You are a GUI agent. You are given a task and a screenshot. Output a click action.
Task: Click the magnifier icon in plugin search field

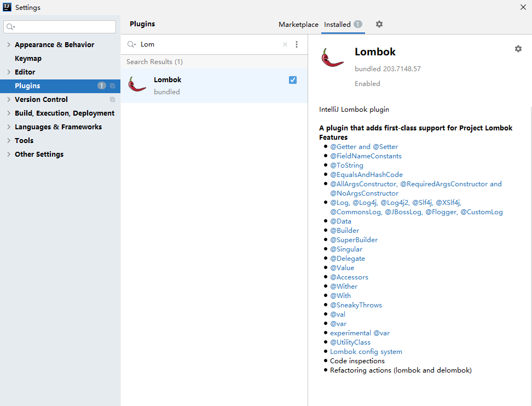(x=131, y=44)
